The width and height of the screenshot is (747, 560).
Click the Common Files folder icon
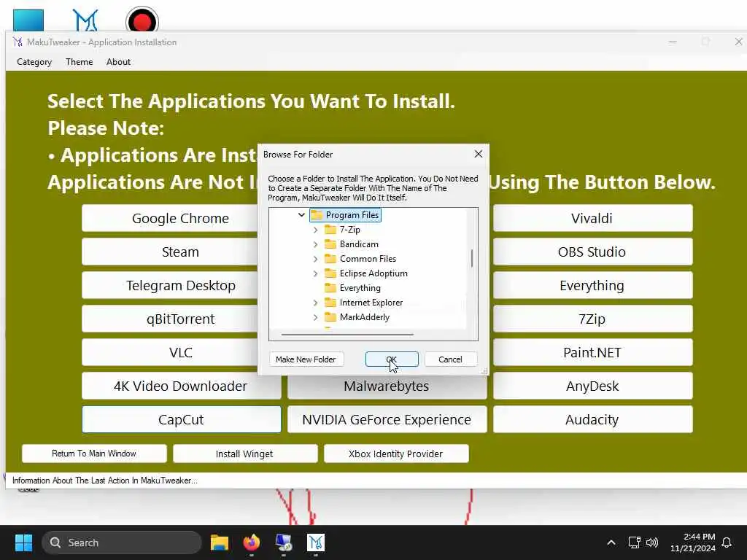(330, 259)
